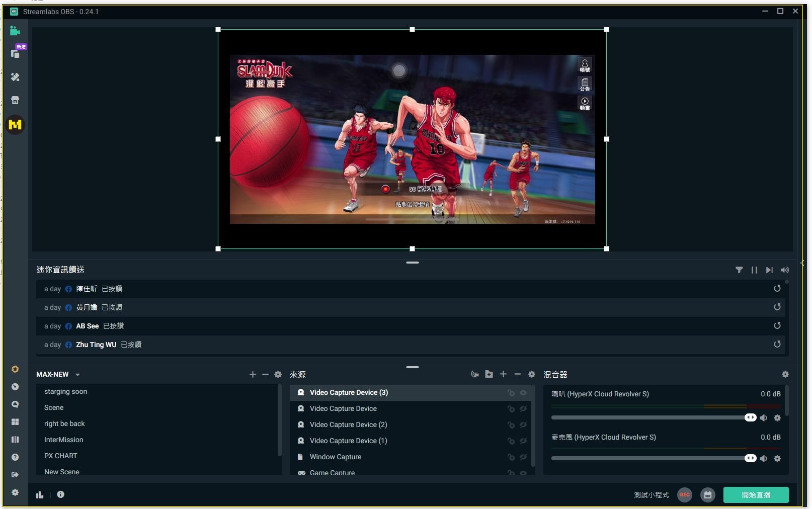Open scene settings gear icon
Screen dimensions: 812x509
tap(278, 374)
